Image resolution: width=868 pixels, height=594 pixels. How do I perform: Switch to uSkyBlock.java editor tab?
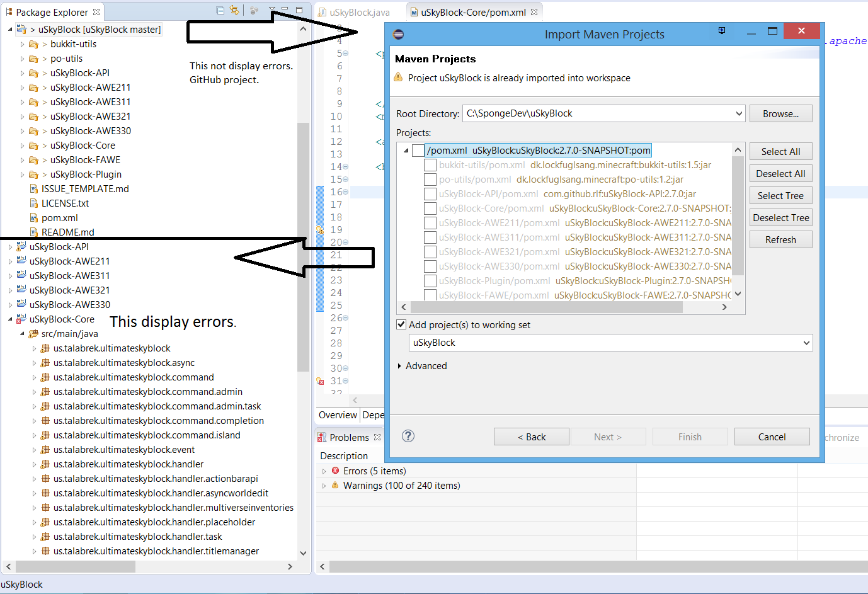click(353, 12)
